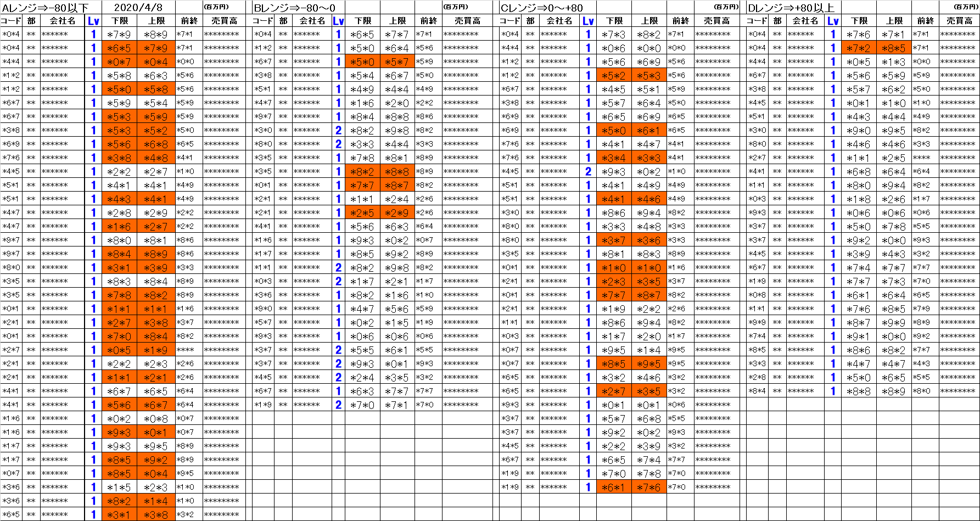Click the 前終 header in the Bレンジ table
980x521 pixels.
click(x=428, y=21)
